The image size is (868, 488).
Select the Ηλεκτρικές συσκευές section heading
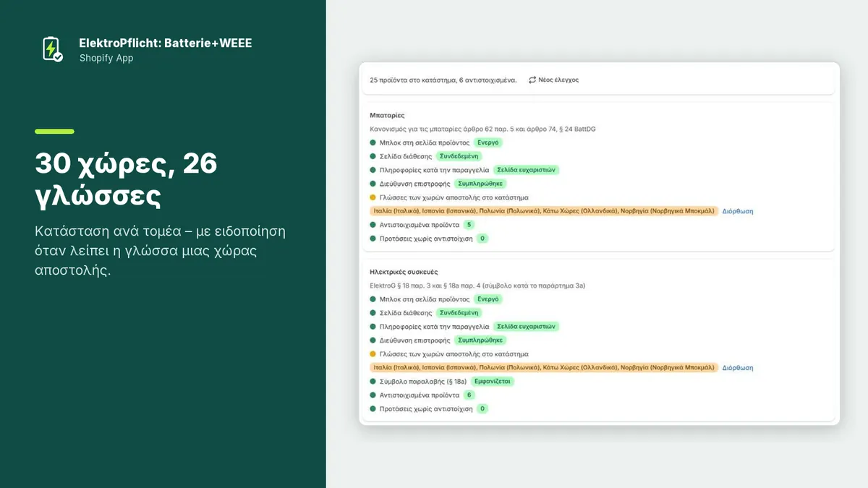pyautogui.click(x=403, y=272)
